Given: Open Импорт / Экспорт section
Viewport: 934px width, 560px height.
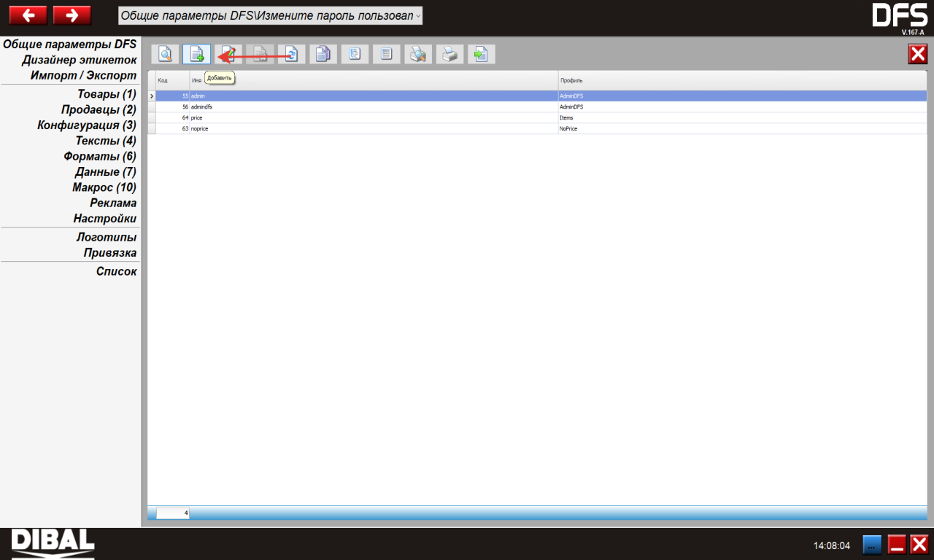Looking at the screenshot, I should 83,75.
